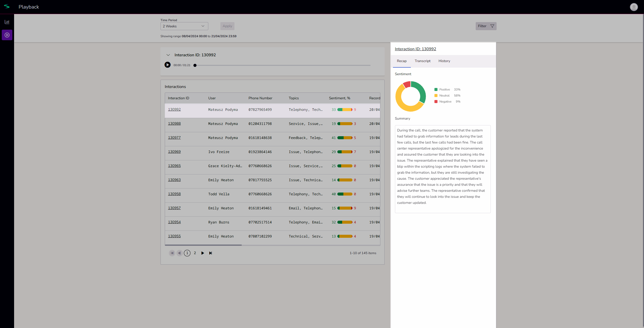Image resolution: width=644 pixels, height=328 pixels.
Task: Play the interaction recording
Action: [x=168, y=65]
